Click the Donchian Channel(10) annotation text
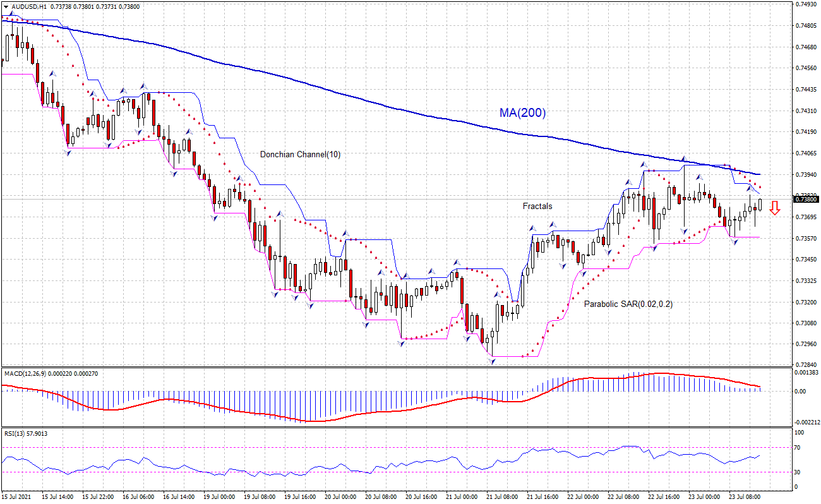821x504 pixels. (300, 153)
